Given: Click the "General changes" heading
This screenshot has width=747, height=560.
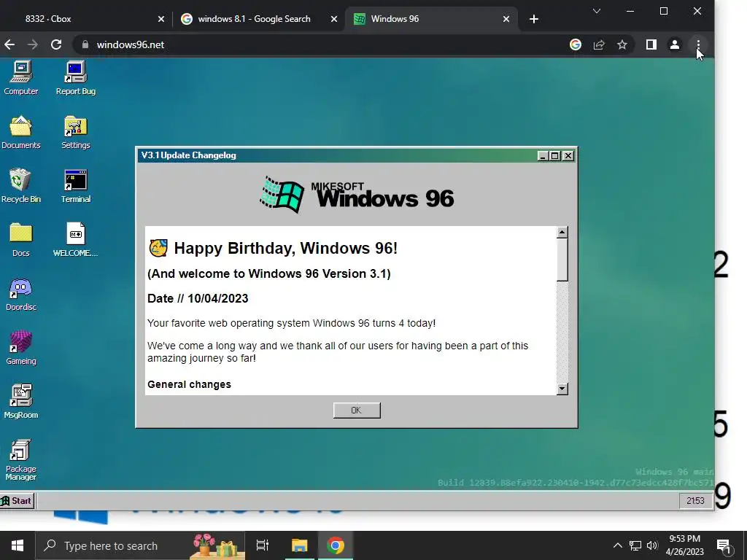Looking at the screenshot, I should [189, 384].
